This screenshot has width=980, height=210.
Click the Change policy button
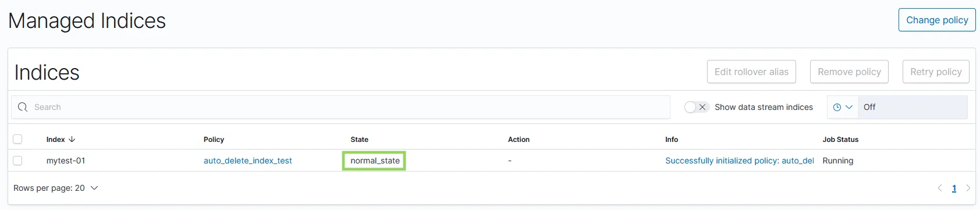tap(937, 20)
